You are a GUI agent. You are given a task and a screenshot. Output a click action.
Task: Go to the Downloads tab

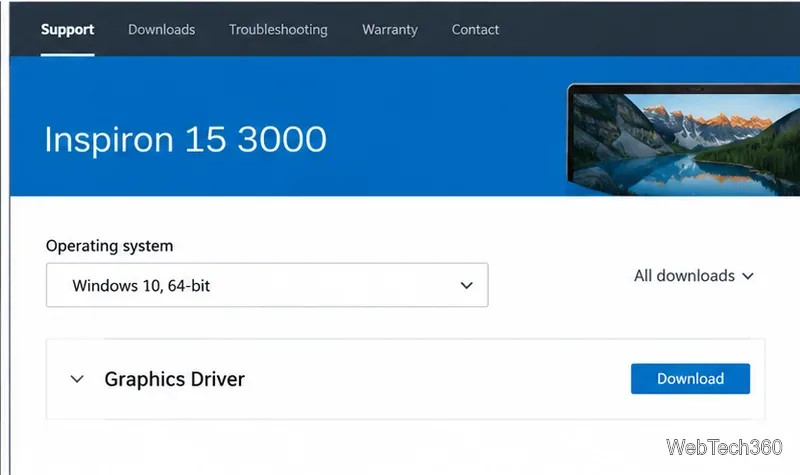pos(161,30)
